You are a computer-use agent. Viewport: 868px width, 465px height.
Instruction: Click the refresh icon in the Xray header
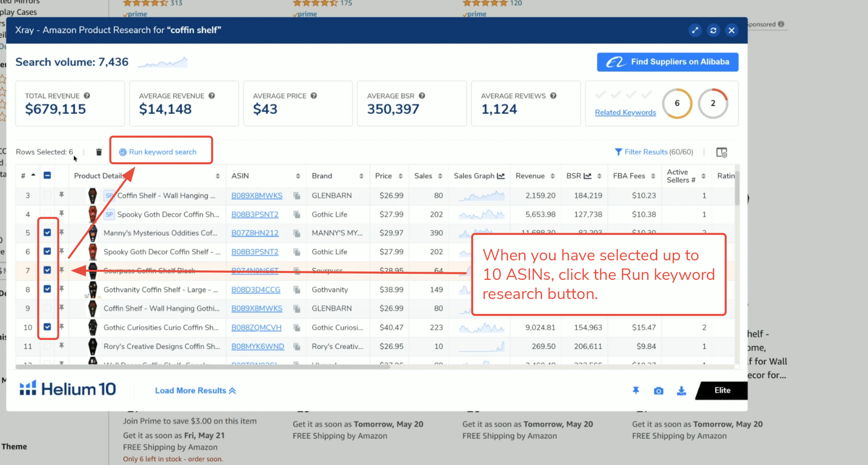coord(713,31)
